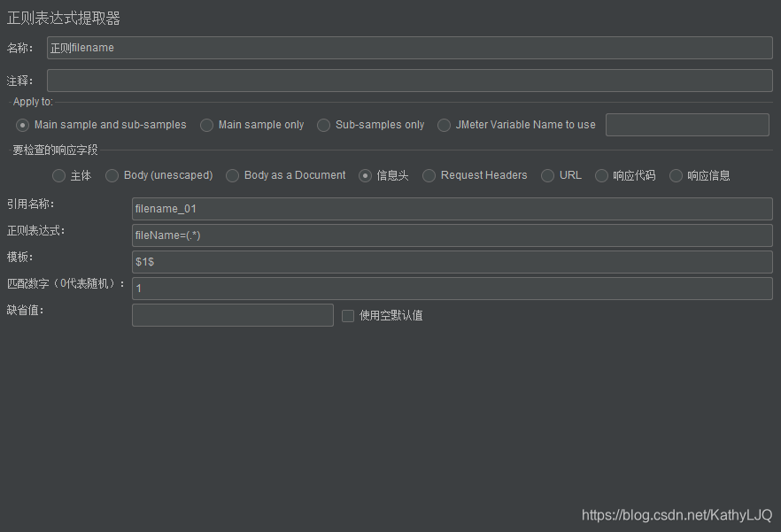Click 匹配数字 field containing 1

tap(452, 288)
